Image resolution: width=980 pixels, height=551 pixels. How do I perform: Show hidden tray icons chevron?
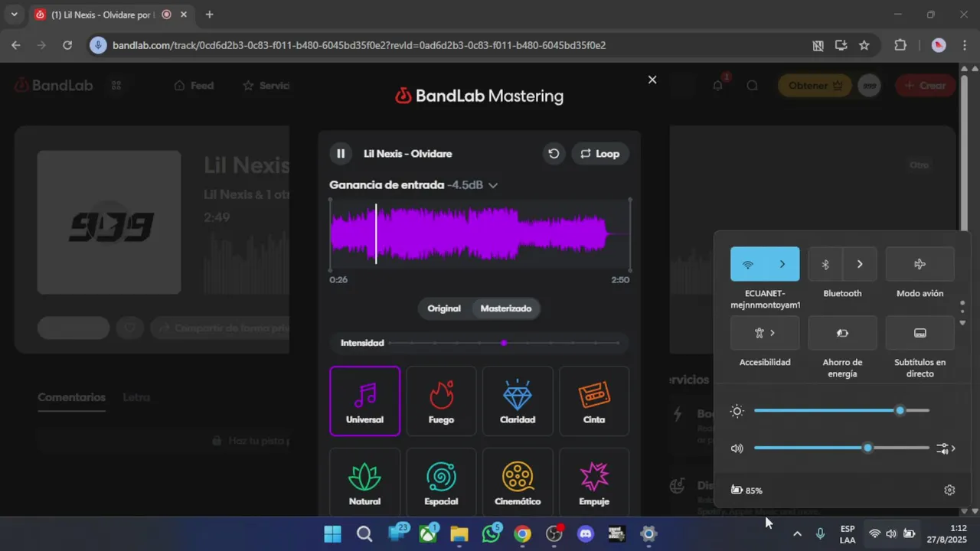coord(797,534)
